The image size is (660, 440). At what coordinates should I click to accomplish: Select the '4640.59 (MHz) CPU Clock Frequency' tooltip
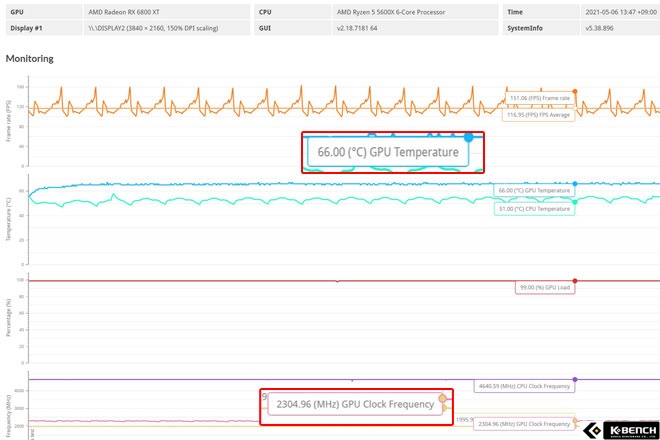[x=524, y=386]
